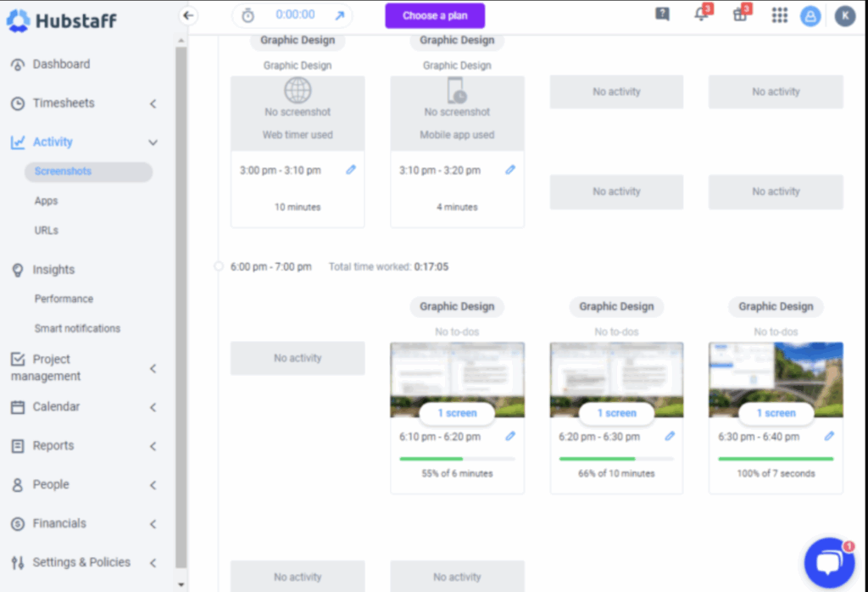Image resolution: width=868 pixels, height=592 pixels.
Task: Edit the 6:10 pm time entry
Action: coord(510,436)
